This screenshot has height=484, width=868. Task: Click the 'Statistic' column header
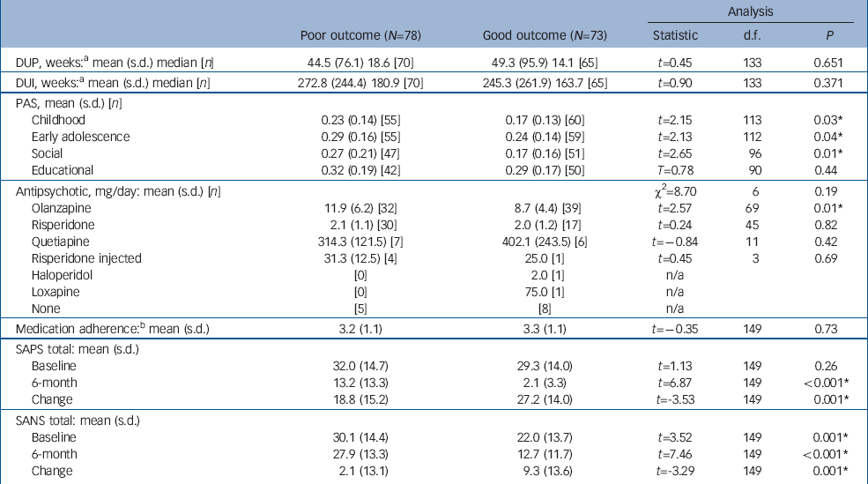tap(675, 36)
